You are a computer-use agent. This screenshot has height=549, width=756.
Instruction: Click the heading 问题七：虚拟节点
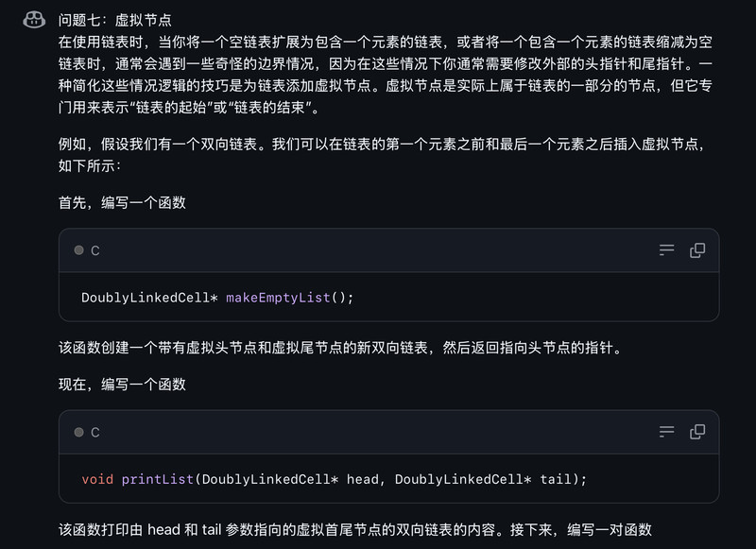pos(115,20)
